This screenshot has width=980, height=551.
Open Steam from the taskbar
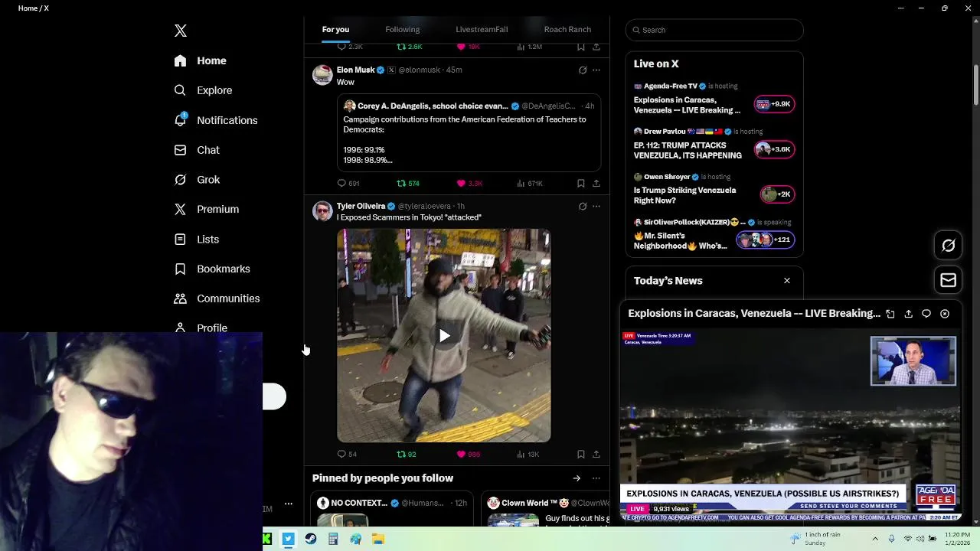[x=311, y=540]
